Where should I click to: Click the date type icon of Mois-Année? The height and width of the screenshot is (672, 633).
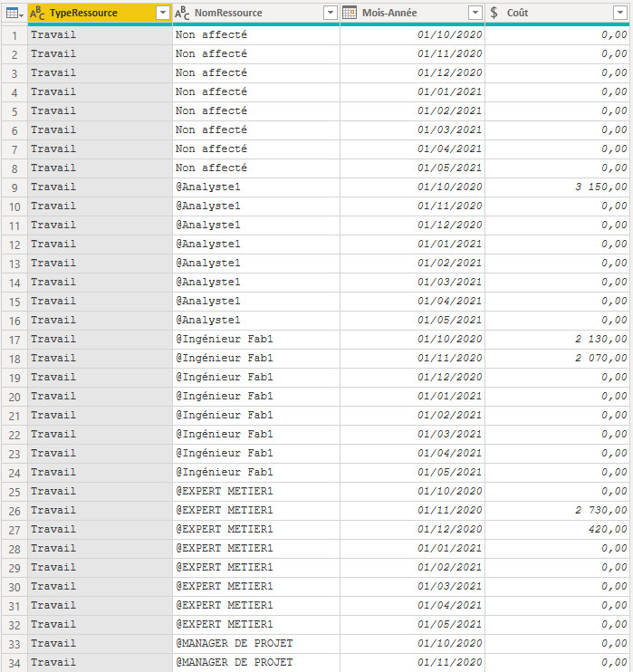(350, 13)
